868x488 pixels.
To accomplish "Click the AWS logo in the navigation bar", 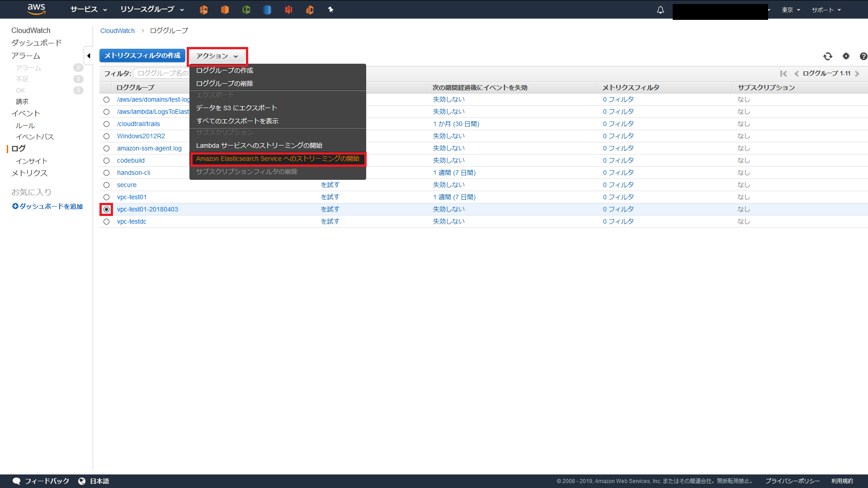I will (36, 9).
